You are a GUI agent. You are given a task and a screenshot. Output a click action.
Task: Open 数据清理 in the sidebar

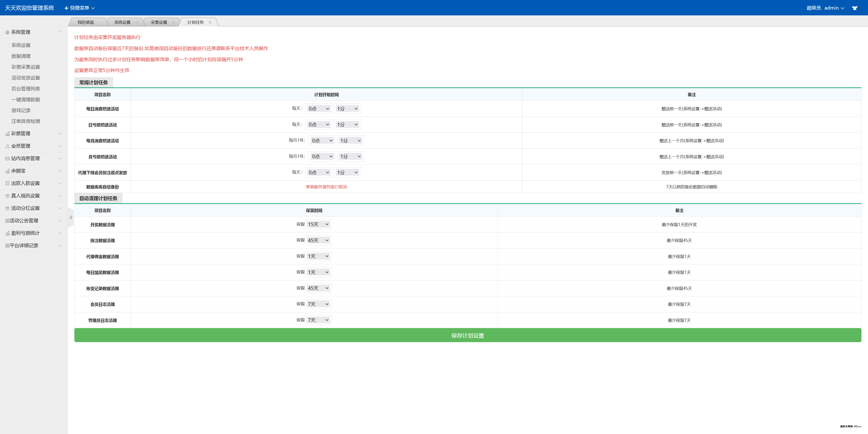point(21,56)
